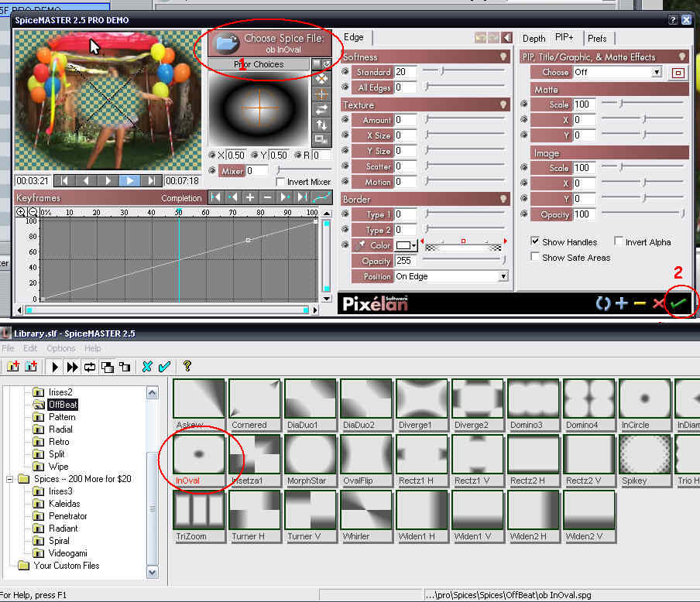Open the Prior Choices list

pos(259,64)
